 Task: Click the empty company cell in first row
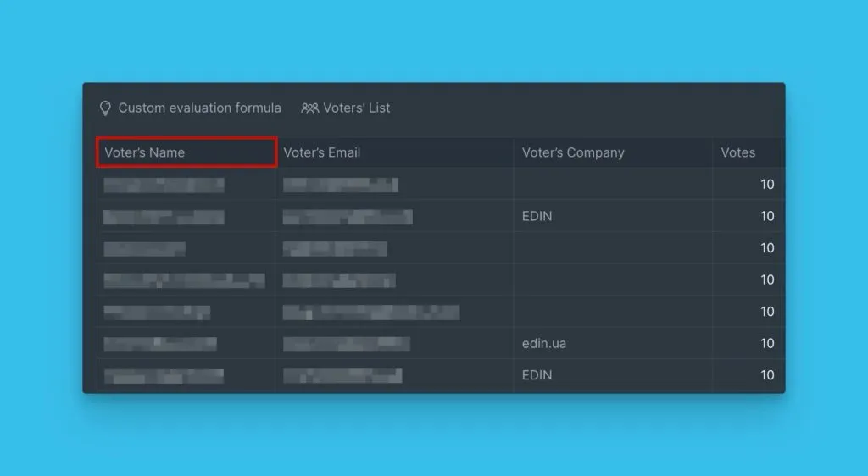coord(612,185)
